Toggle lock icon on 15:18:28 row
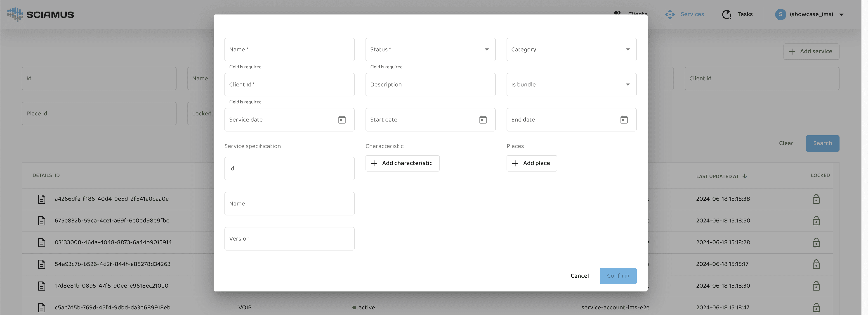Image resolution: width=868 pixels, height=315 pixels. coord(816,243)
